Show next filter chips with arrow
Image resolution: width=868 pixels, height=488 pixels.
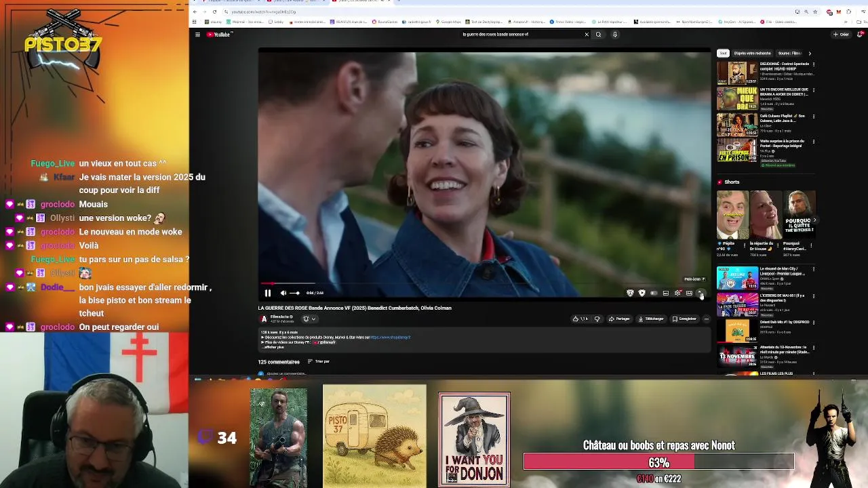pos(809,53)
